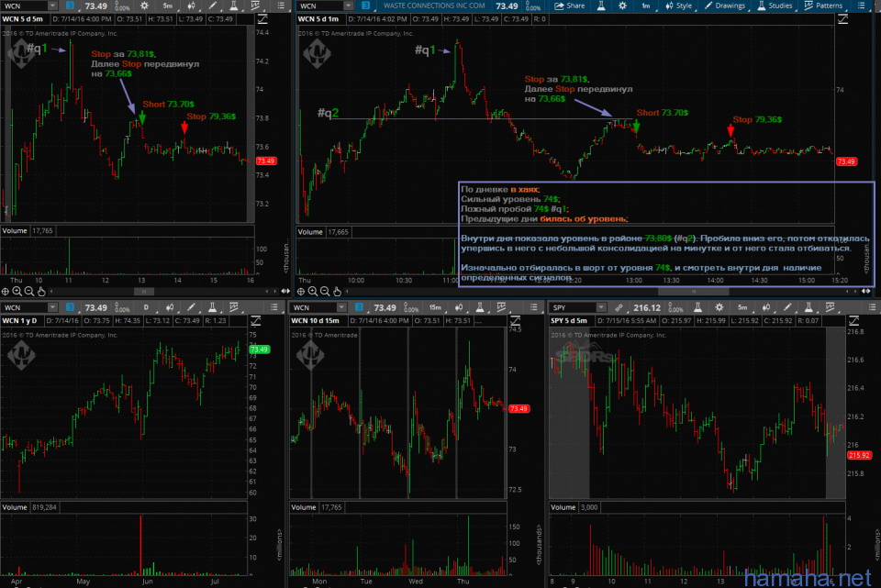Open settings gear in SPY panel
Image resolution: width=881 pixels, height=588 pixels.
tap(719, 307)
